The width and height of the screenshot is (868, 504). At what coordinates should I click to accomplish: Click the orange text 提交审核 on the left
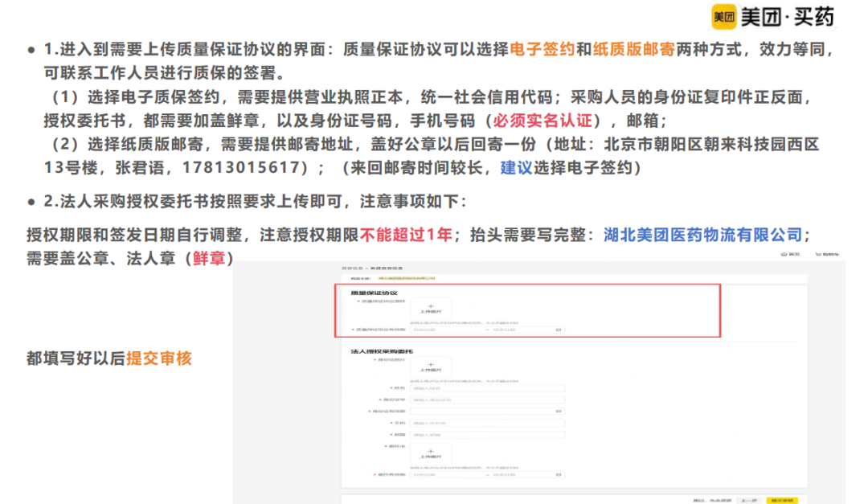pyautogui.click(x=159, y=359)
